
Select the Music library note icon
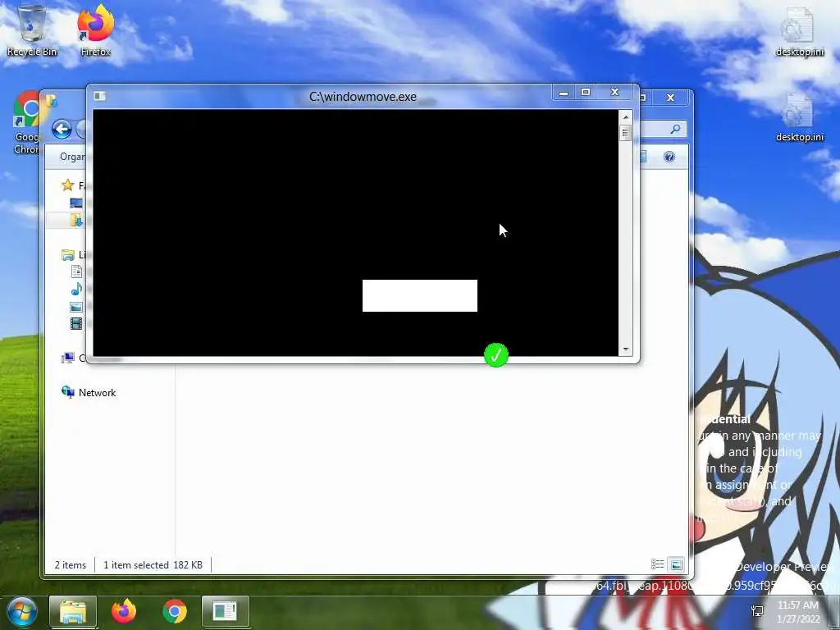pyautogui.click(x=76, y=290)
